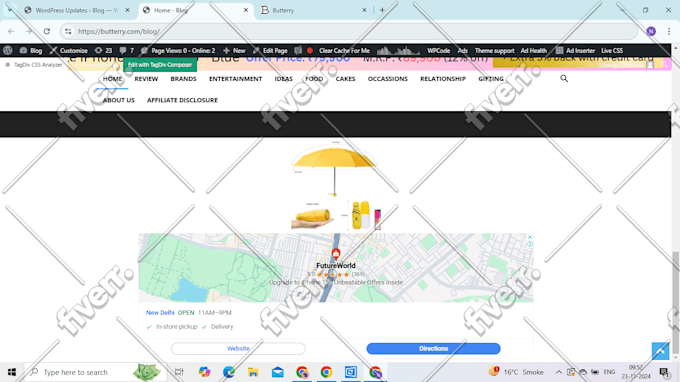
Task: Click the site information icon in address bar
Action: [x=68, y=31]
